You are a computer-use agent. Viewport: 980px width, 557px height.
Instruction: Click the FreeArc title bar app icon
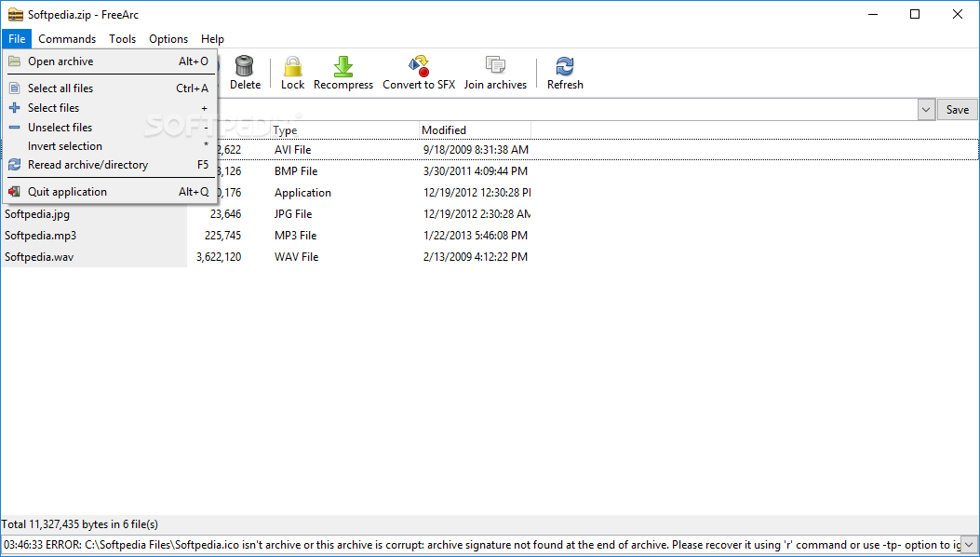tap(16, 14)
